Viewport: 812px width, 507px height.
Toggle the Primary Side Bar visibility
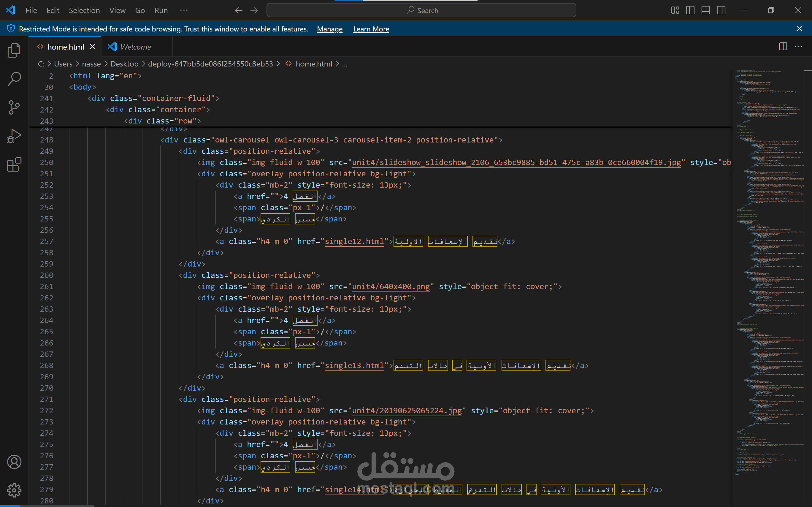[690, 10]
